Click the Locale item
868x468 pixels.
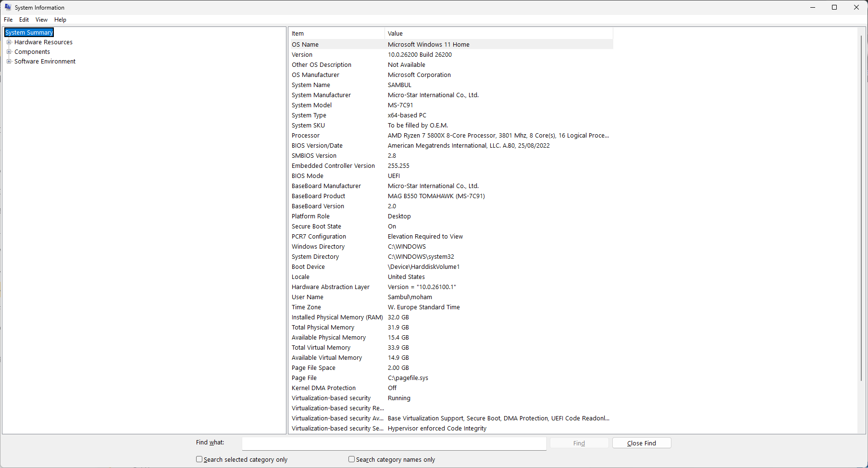click(x=300, y=277)
